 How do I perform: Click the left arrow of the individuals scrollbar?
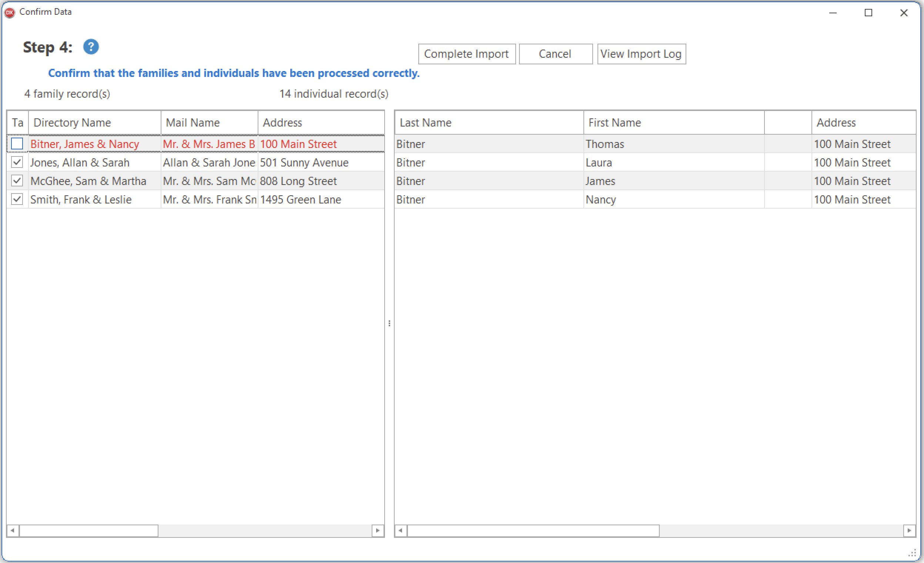coord(401,530)
